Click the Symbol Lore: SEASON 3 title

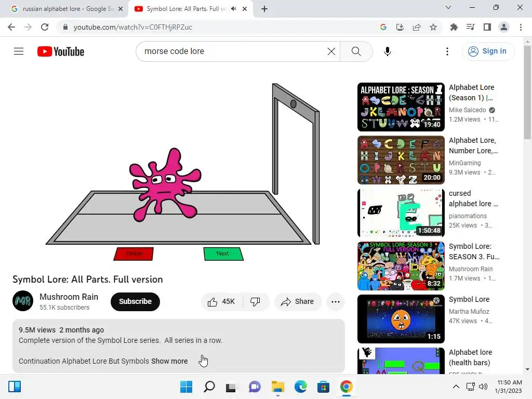pyautogui.click(x=474, y=251)
